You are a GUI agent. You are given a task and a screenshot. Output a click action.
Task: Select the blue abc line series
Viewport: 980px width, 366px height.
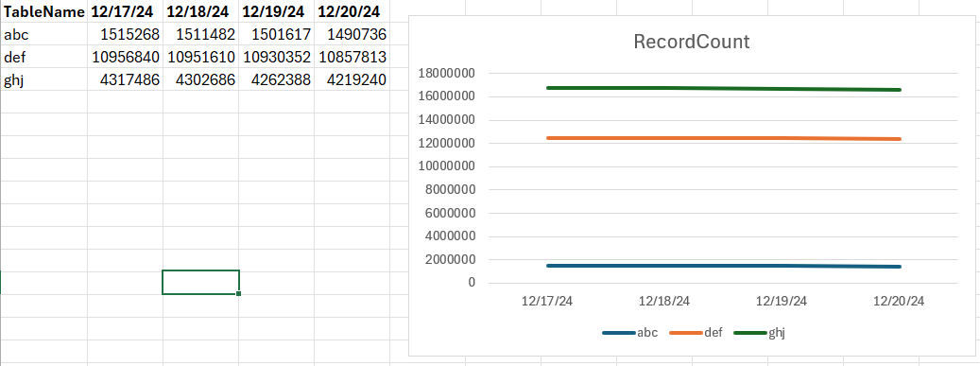pyautogui.click(x=723, y=266)
